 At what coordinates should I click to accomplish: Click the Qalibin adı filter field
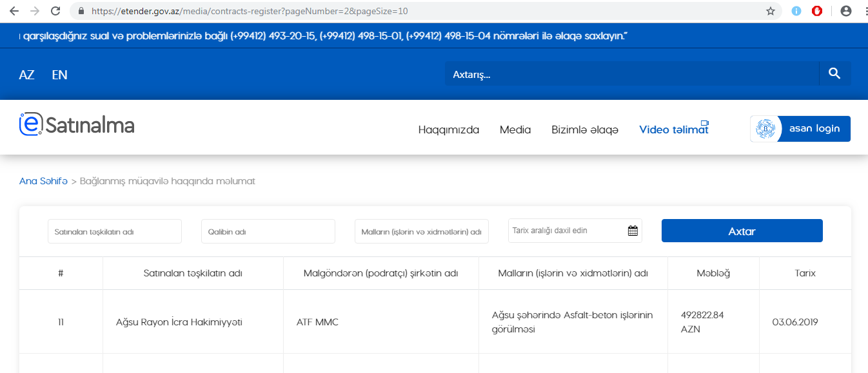click(x=268, y=231)
